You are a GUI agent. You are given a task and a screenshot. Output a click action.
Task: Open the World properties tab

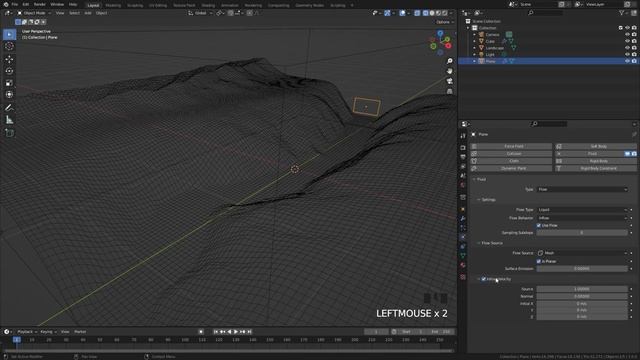click(463, 185)
